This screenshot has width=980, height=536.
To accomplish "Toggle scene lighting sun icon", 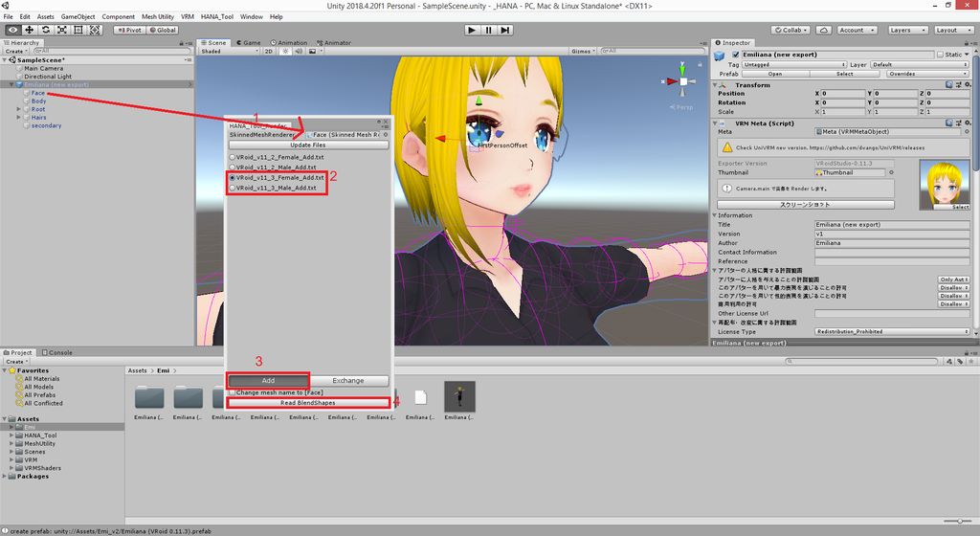I will click(x=285, y=51).
